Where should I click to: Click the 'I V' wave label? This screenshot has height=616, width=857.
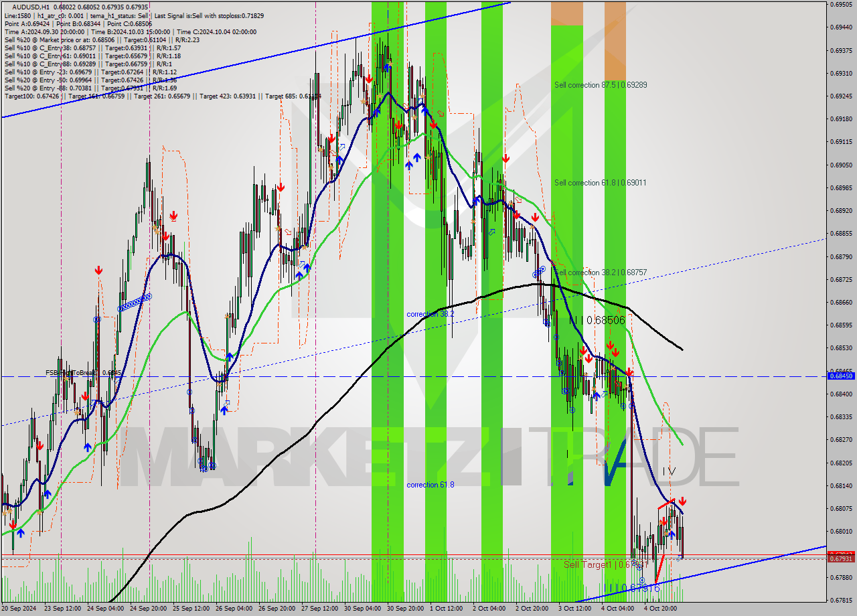(x=669, y=471)
